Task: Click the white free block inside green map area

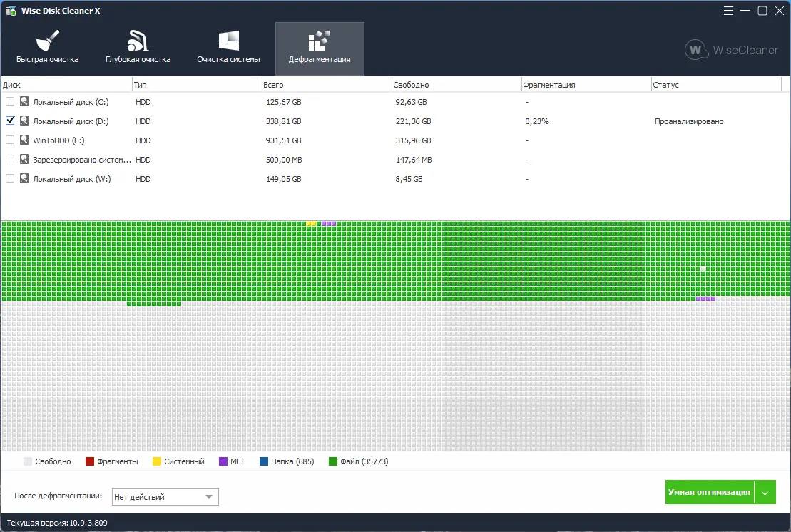Action: [x=703, y=269]
